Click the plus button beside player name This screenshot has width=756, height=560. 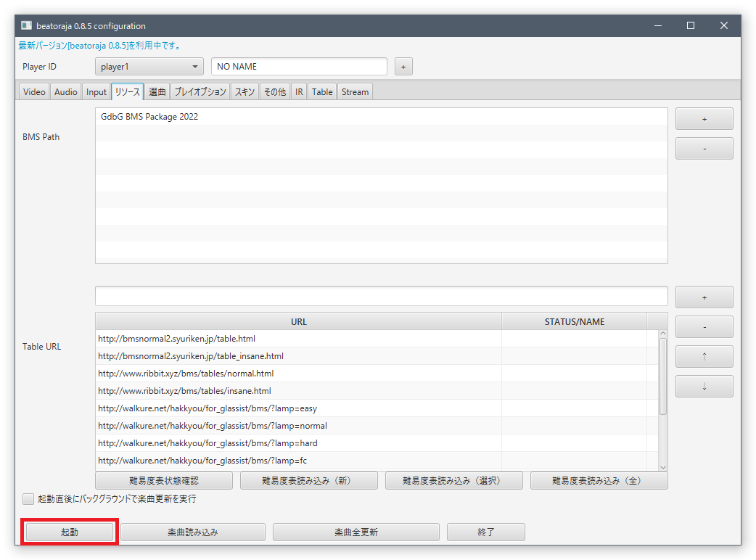click(403, 67)
